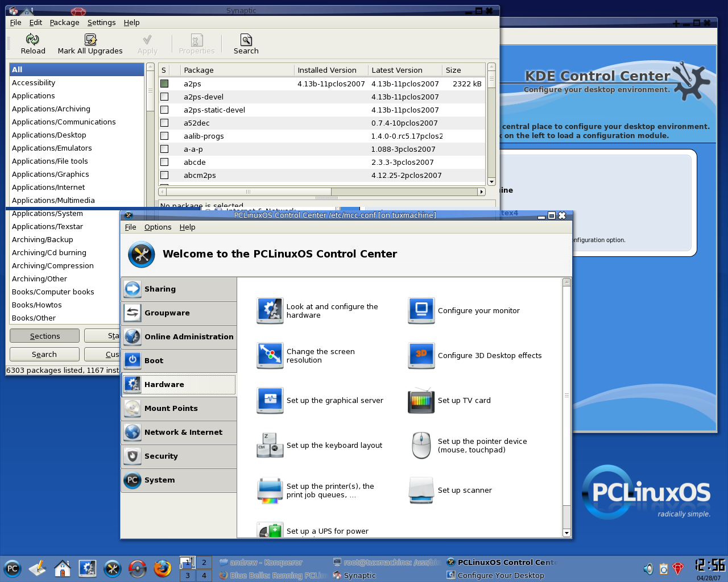Toggle status checkbox for a52dec
728x582 pixels.
[x=164, y=123]
